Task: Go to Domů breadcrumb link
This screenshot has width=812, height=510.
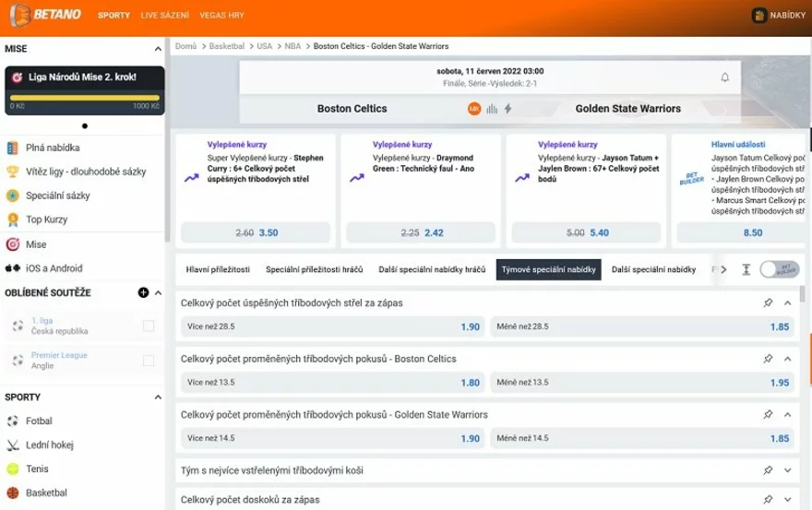Action: (185, 46)
